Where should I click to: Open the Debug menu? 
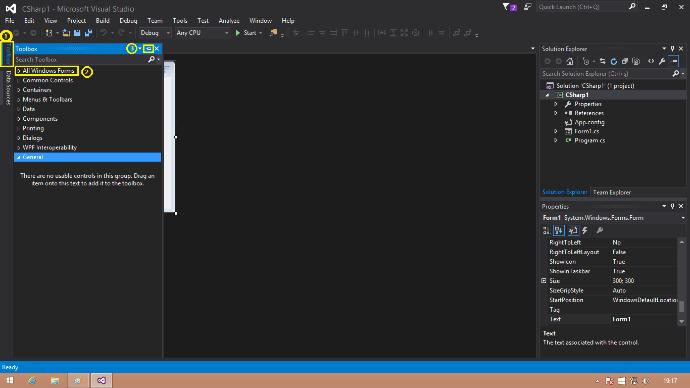click(x=128, y=21)
